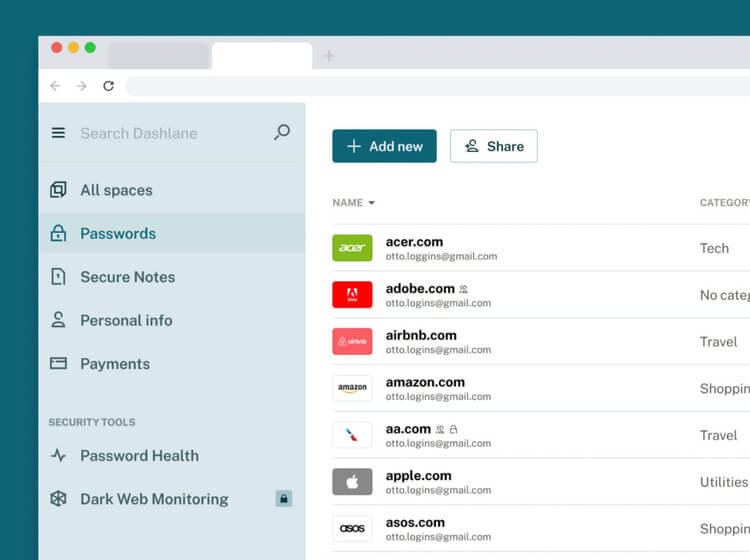Select Passwords in the sidebar

(172, 233)
